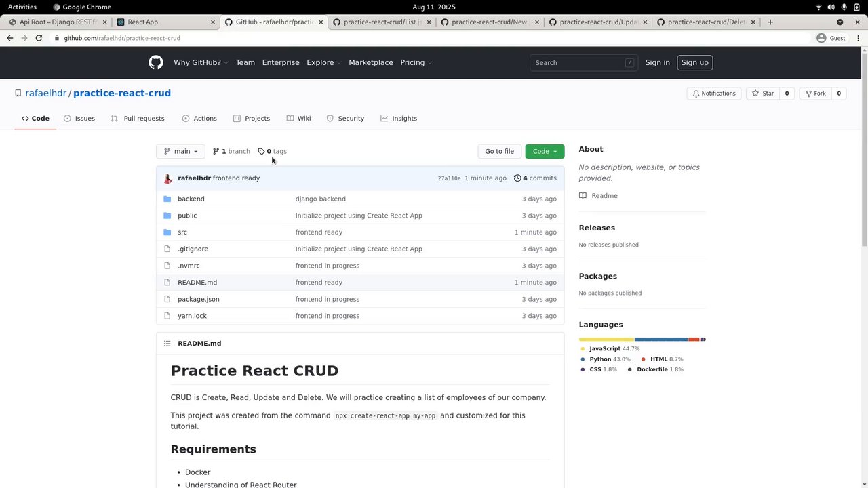Image resolution: width=868 pixels, height=488 pixels.
Task: Switch to the Projects tab
Action: click(252, 119)
